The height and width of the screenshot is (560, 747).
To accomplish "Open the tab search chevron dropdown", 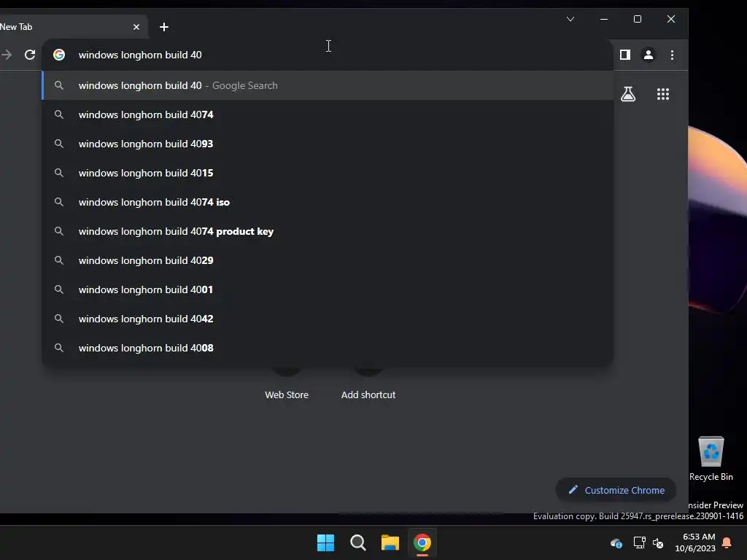I will (570, 19).
